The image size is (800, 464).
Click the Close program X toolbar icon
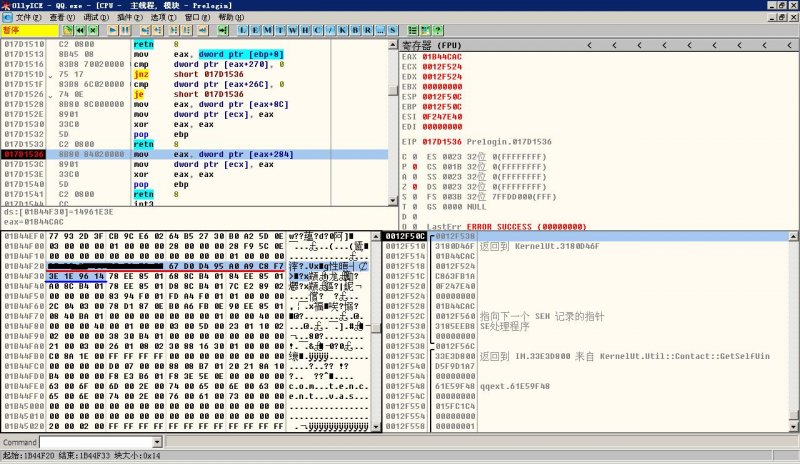93,30
